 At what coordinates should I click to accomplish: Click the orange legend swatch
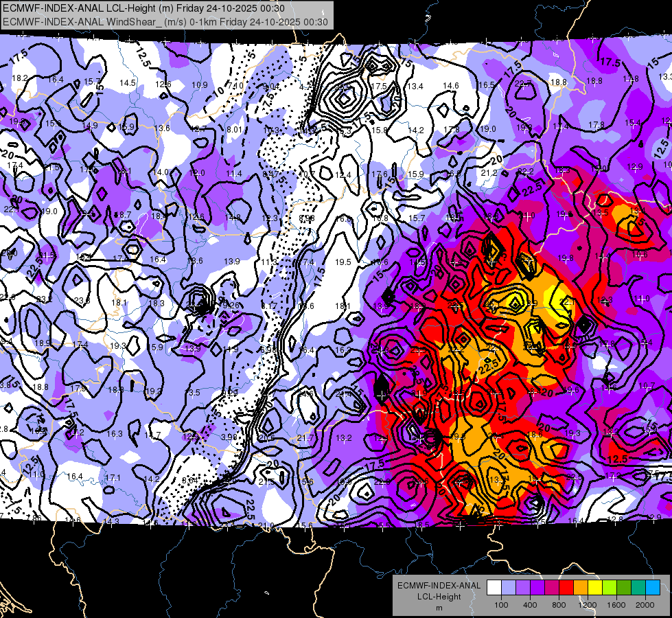click(x=581, y=587)
